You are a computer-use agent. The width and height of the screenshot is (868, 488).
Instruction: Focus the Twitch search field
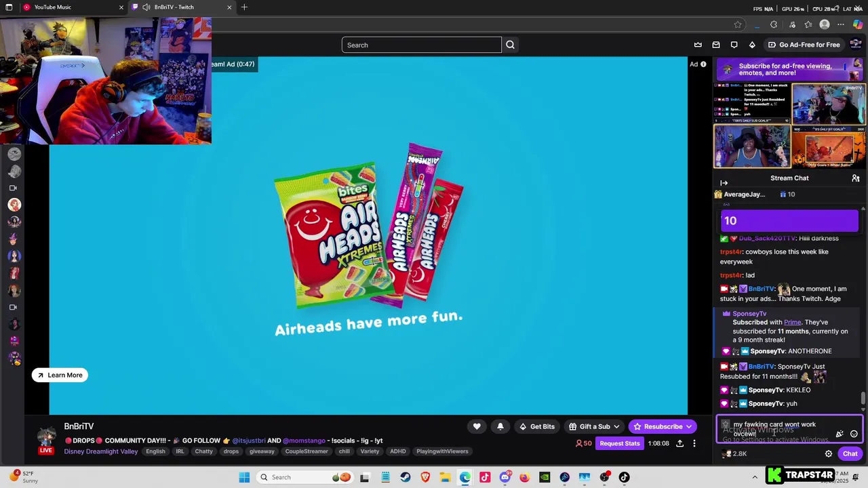421,45
